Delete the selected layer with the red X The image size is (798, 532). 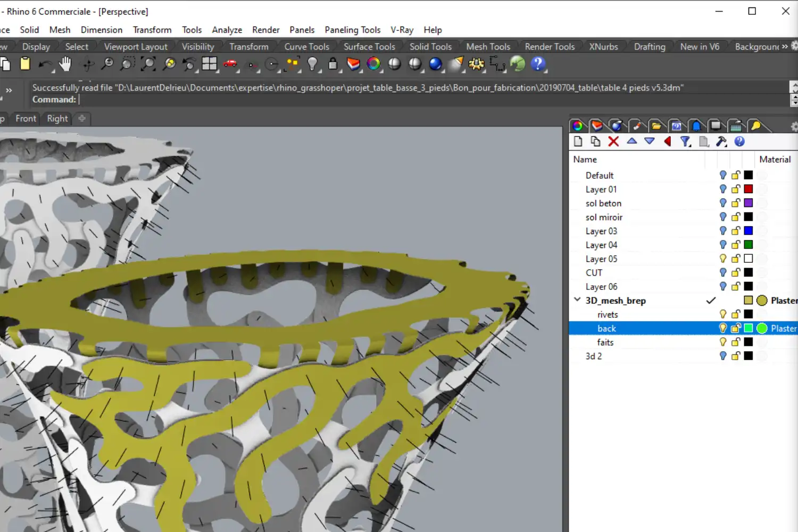click(x=613, y=142)
